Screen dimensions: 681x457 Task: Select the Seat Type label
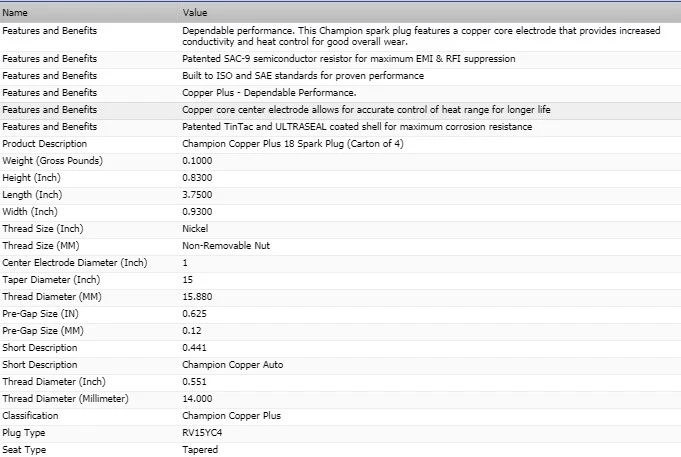tap(25, 450)
